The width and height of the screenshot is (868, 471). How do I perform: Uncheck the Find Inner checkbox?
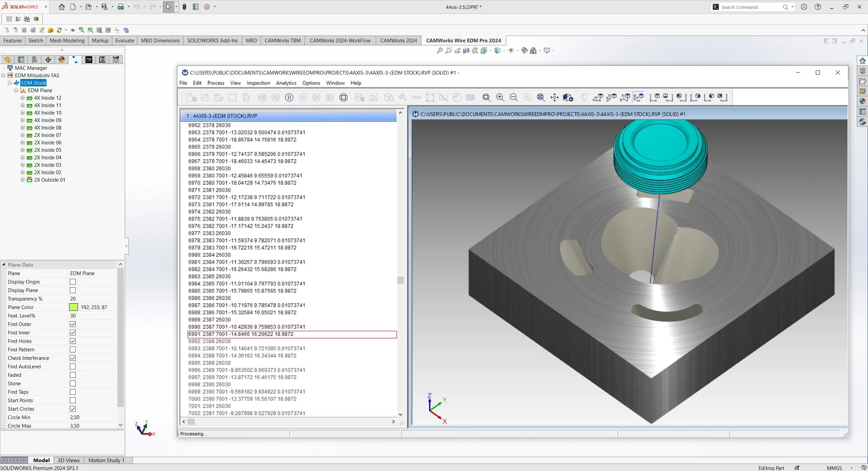pos(73,333)
